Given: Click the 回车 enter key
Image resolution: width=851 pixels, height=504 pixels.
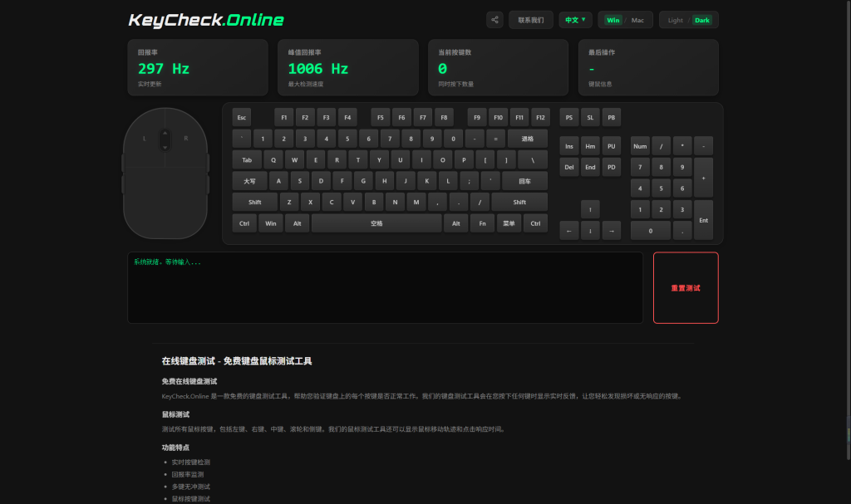Looking at the screenshot, I should point(525,181).
